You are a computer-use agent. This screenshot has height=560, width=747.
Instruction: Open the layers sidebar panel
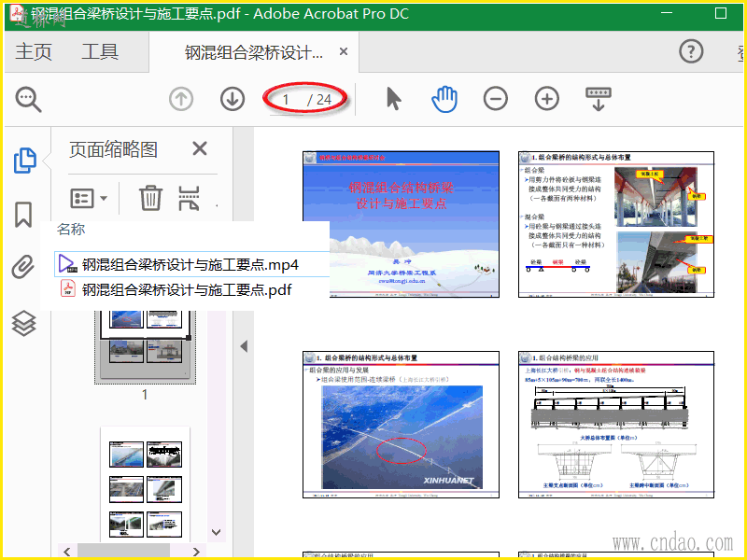pos(24,323)
